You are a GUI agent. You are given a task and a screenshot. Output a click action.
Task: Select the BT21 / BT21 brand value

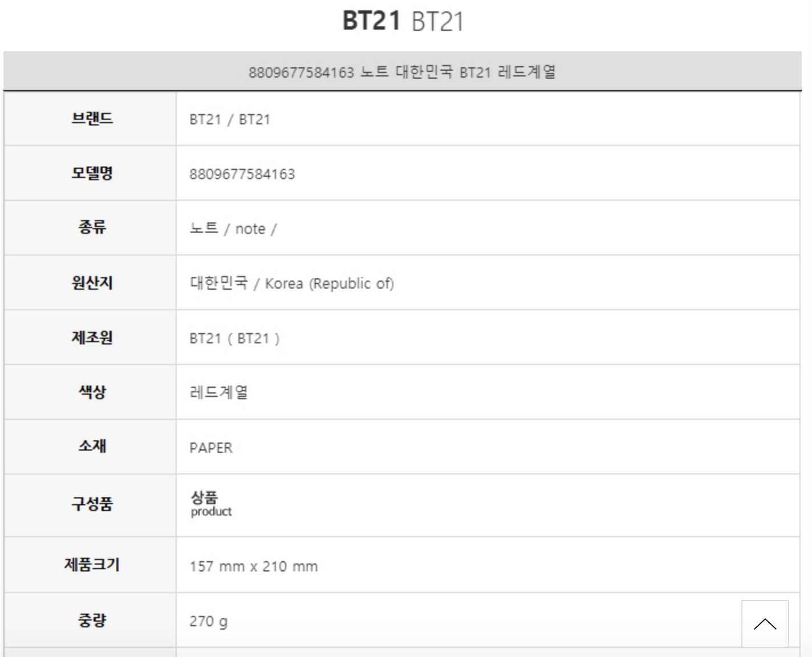230,120
